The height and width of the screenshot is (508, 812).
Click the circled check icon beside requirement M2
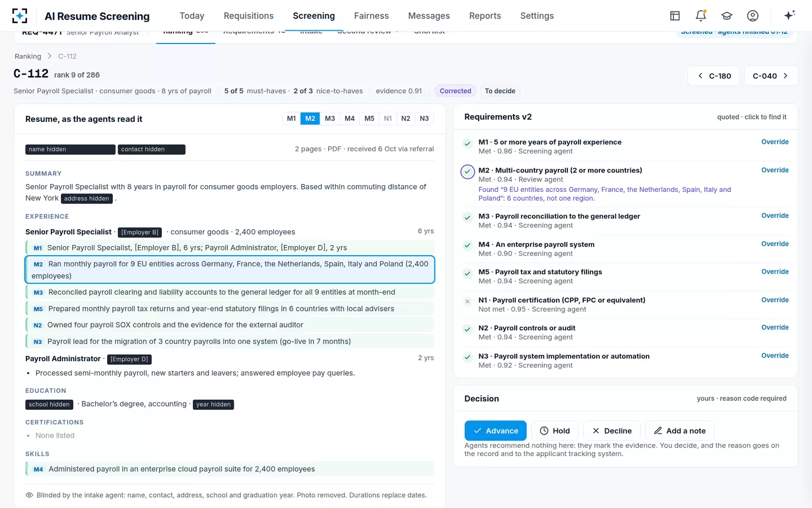[x=467, y=172]
